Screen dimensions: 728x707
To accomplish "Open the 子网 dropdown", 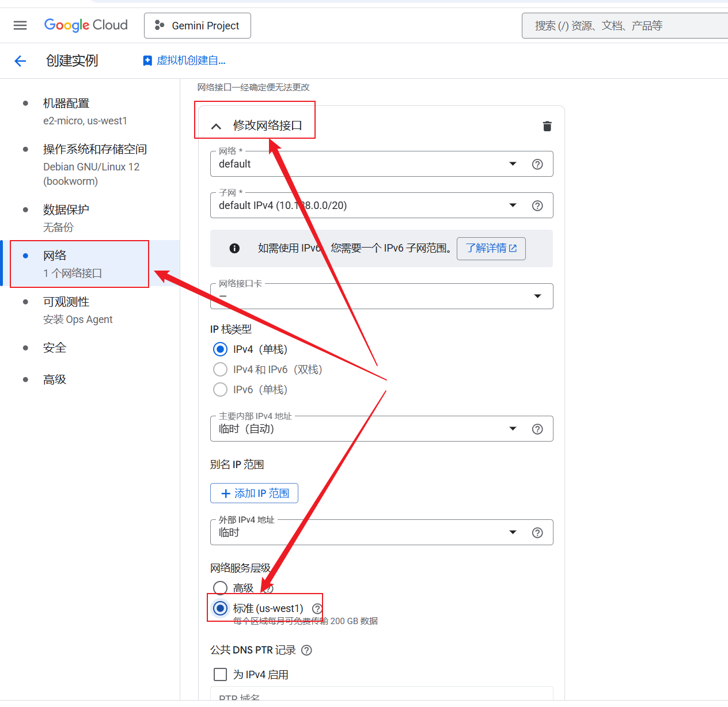I will [513, 205].
